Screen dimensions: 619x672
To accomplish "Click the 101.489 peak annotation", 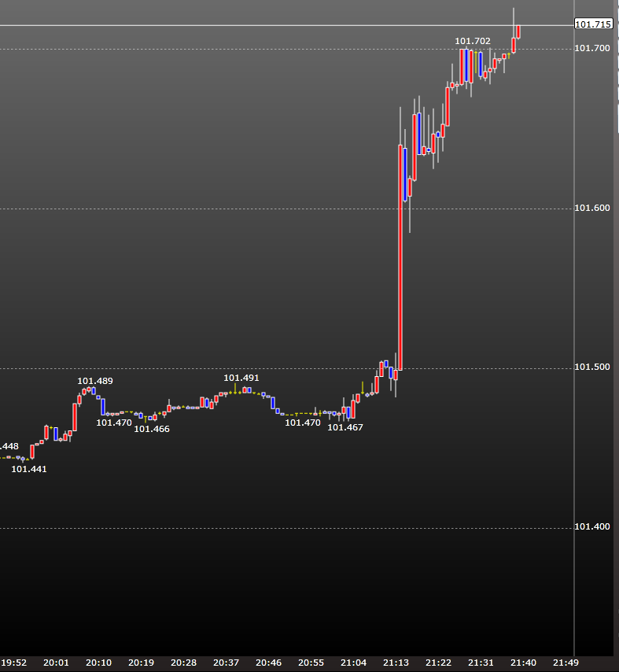I will click(95, 381).
